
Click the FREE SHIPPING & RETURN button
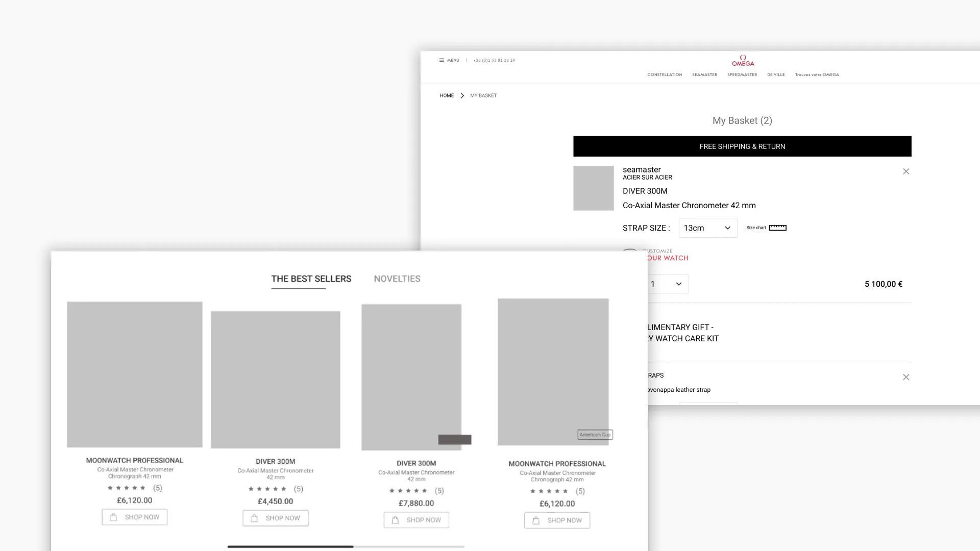[743, 146]
